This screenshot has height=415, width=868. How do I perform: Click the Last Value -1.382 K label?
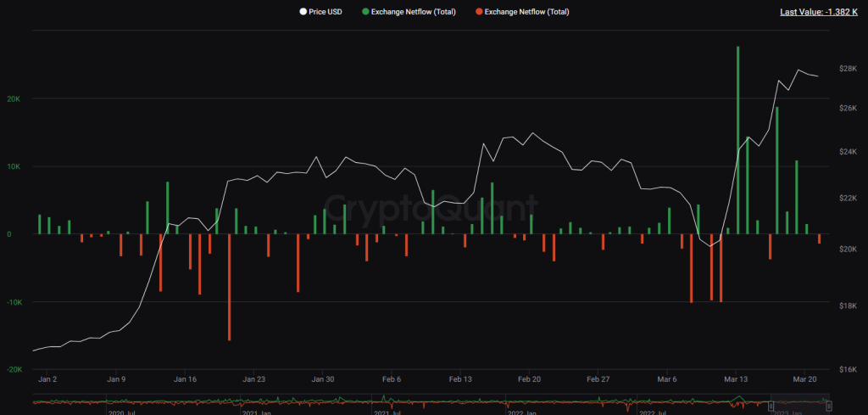tap(819, 12)
